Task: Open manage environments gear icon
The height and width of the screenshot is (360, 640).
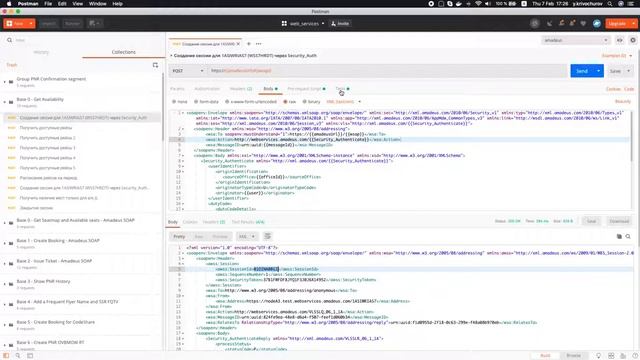Action: point(633,40)
